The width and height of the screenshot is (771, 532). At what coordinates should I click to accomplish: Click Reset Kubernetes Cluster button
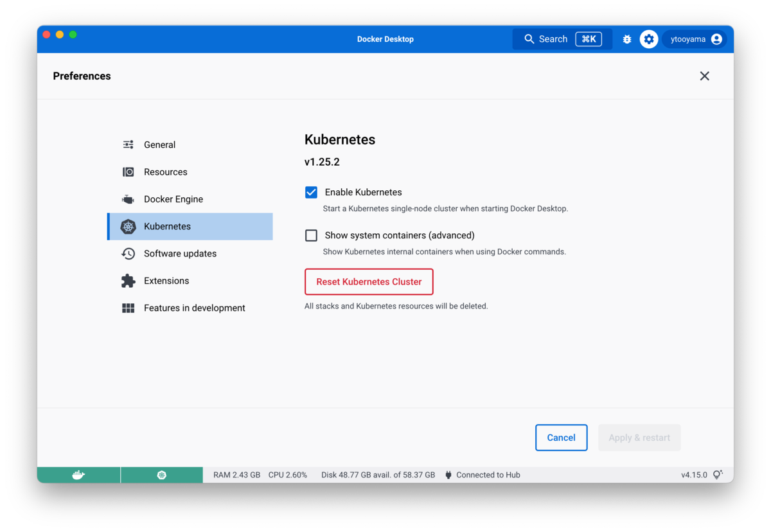click(x=369, y=281)
